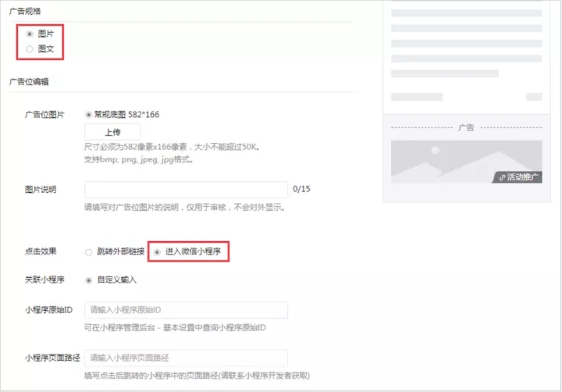Select the 图片 ad format radio
This screenshot has width=562, height=392.
coord(30,34)
